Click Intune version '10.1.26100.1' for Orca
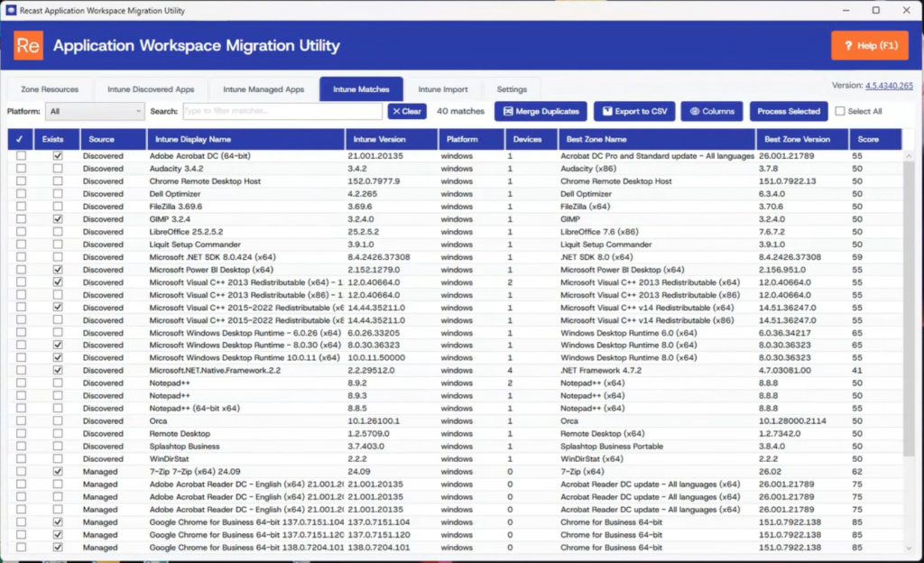Screen dimensions: 924x563 [374, 421]
